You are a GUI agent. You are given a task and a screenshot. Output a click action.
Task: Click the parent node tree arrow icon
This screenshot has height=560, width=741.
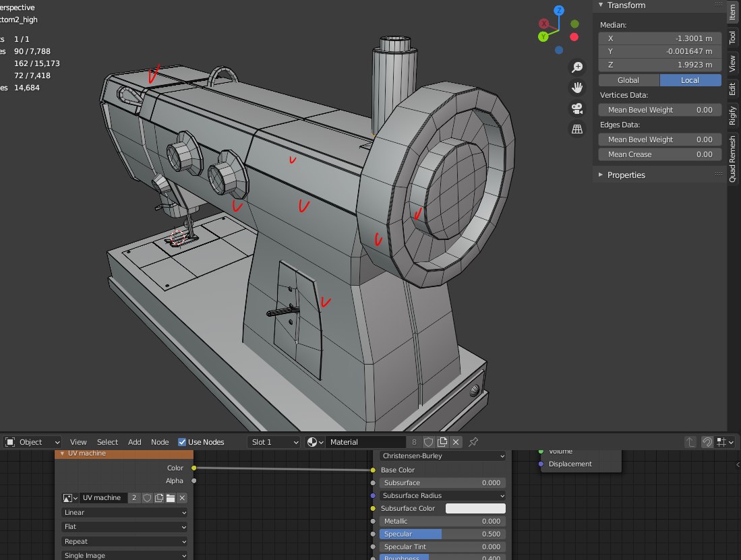(690, 442)
